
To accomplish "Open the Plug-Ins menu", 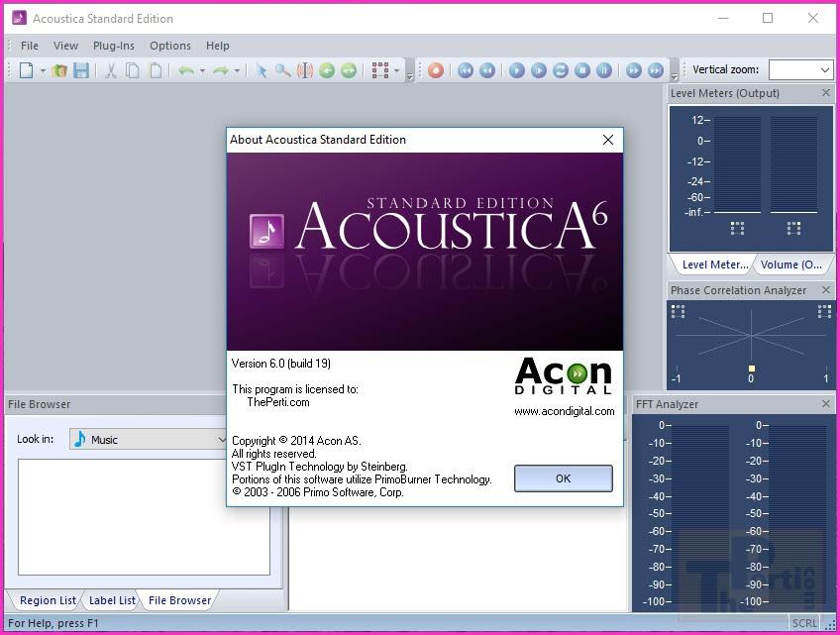I will (x=113, y=46).
